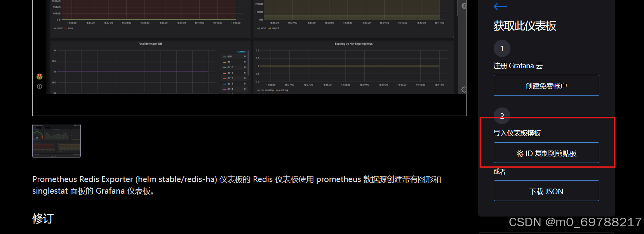Click the Total Items per DB panel title

pos(150,44)
